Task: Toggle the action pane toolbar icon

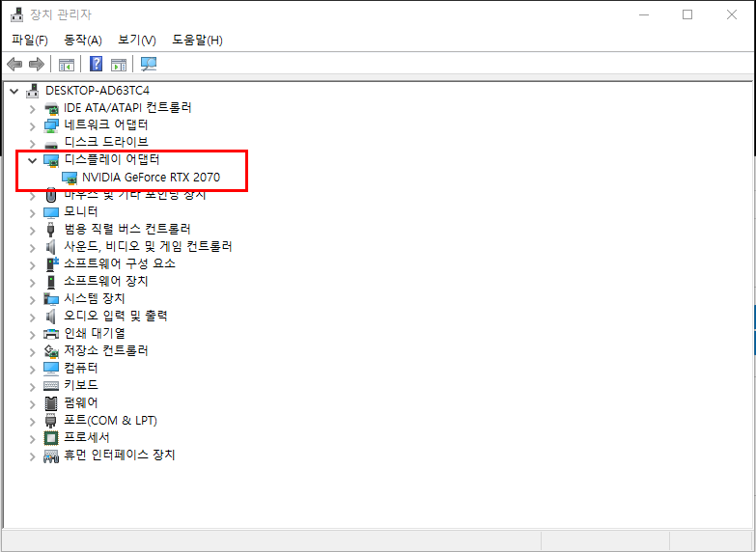Action: point(119,64)
